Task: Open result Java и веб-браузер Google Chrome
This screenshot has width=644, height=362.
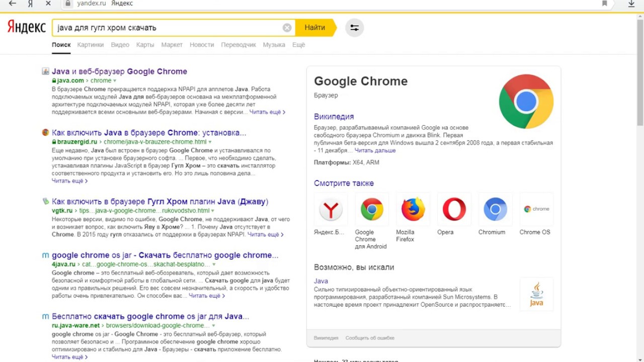Action: pyautogui.click(x=119, y=71)
